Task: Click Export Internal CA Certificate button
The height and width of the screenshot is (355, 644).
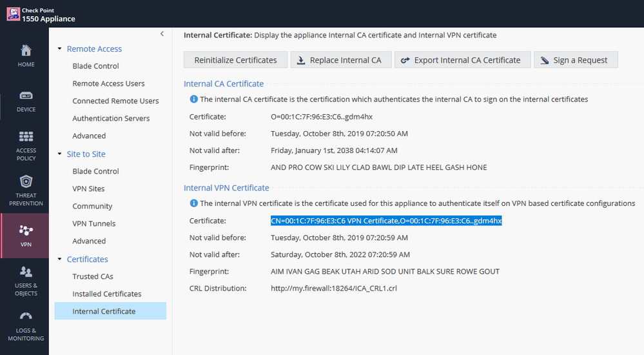Action: 462,60
